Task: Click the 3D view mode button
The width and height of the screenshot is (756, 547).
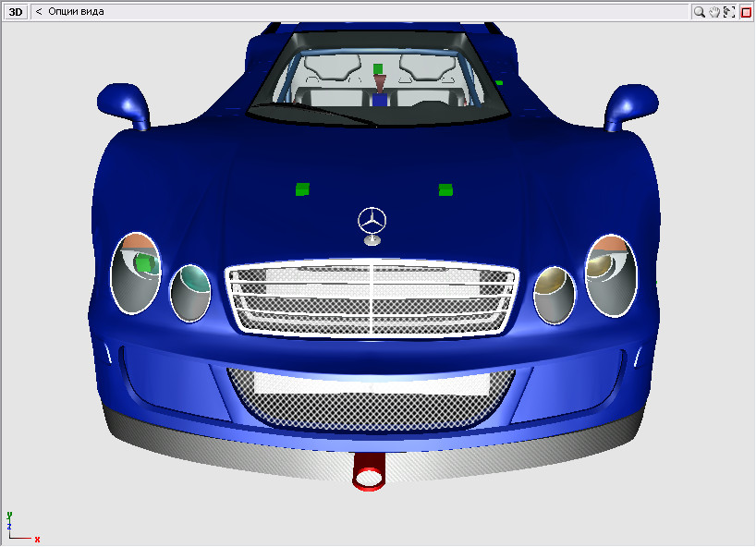Action: (x=16, y=12)
